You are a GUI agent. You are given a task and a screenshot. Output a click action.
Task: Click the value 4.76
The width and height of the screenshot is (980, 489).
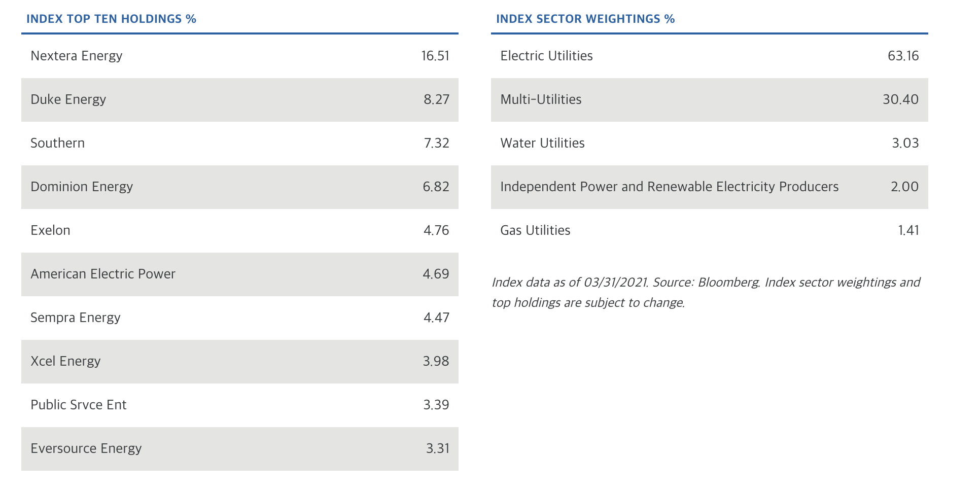pos(436,230)
